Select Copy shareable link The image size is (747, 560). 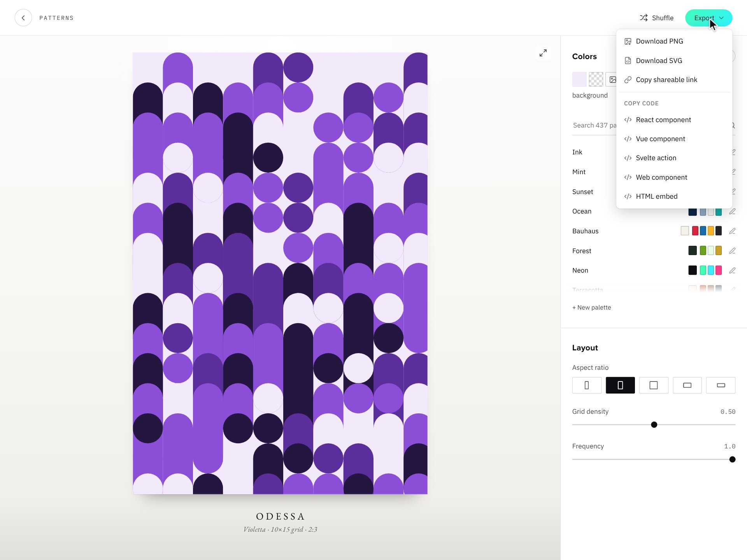click(x=674, y=80)
